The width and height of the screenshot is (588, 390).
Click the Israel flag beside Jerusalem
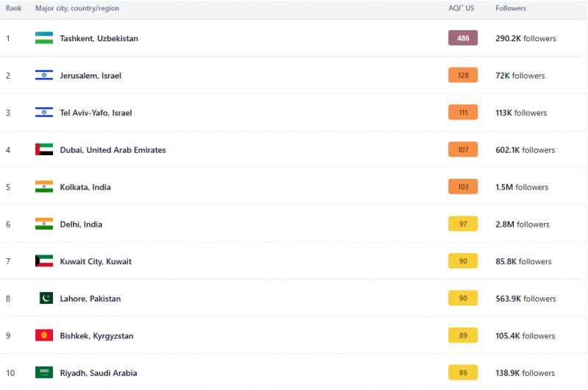point(44,75)
